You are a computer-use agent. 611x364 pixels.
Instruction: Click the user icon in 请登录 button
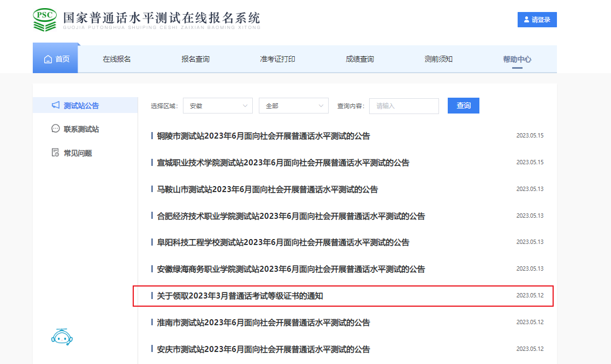526,20
